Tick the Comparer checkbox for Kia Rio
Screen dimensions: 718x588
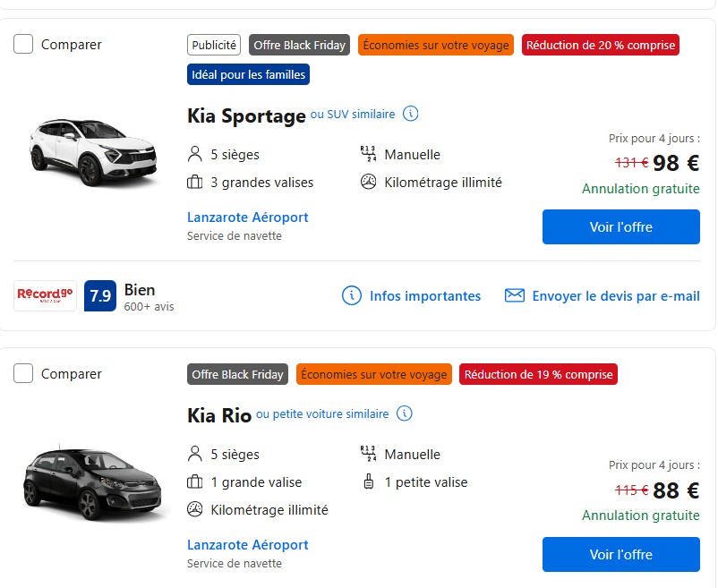(x=23, y=373)
